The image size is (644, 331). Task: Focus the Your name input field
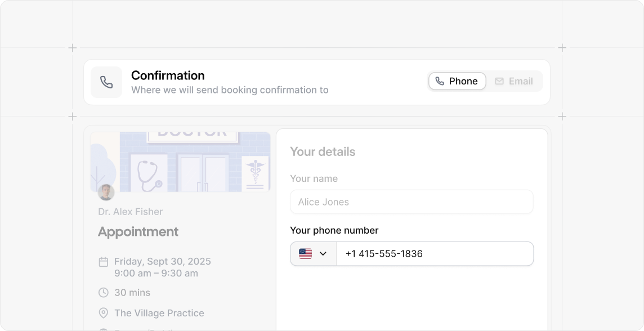click(x=412, y=202)
